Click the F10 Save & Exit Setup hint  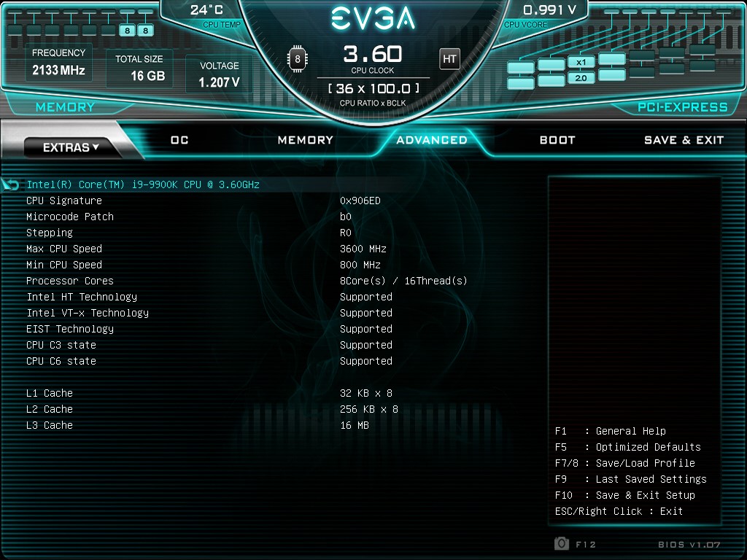pos(625,495)
